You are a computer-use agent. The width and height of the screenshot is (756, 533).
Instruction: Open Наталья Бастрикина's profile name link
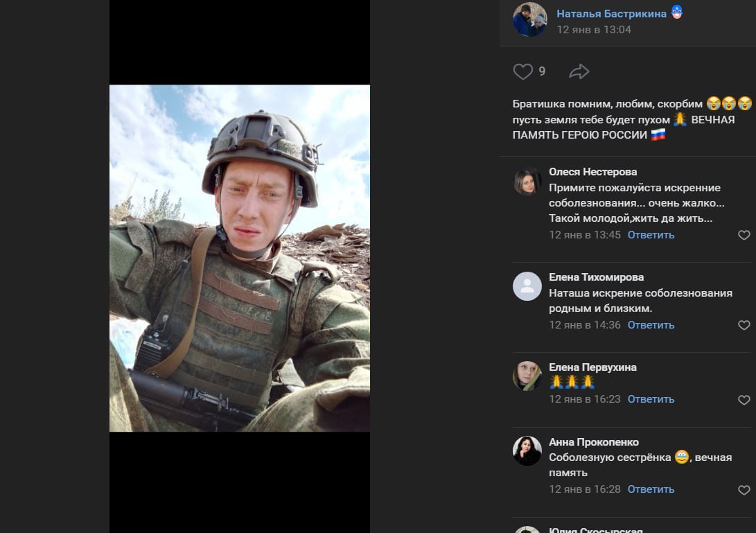point(611,13)
